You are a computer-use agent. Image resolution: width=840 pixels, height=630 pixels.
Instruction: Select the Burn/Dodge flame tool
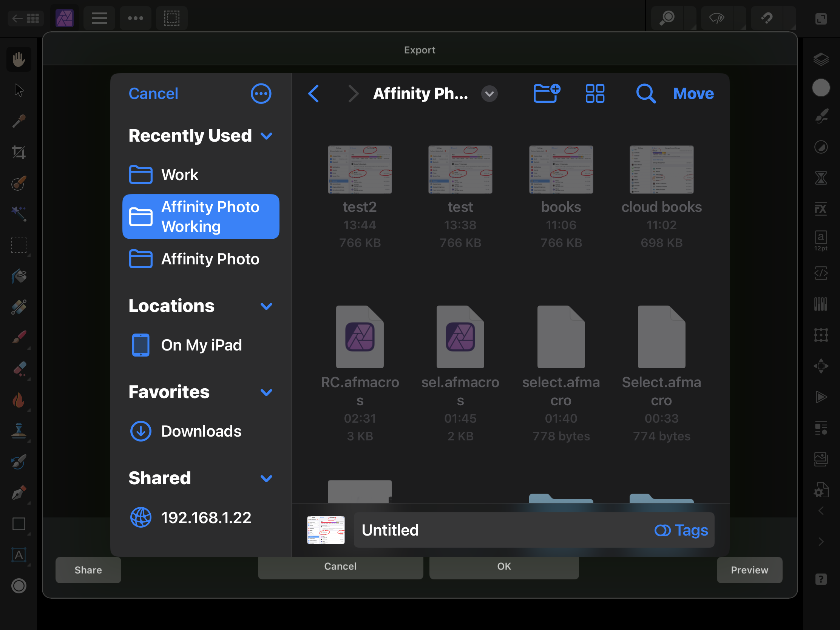coord(19,400)
